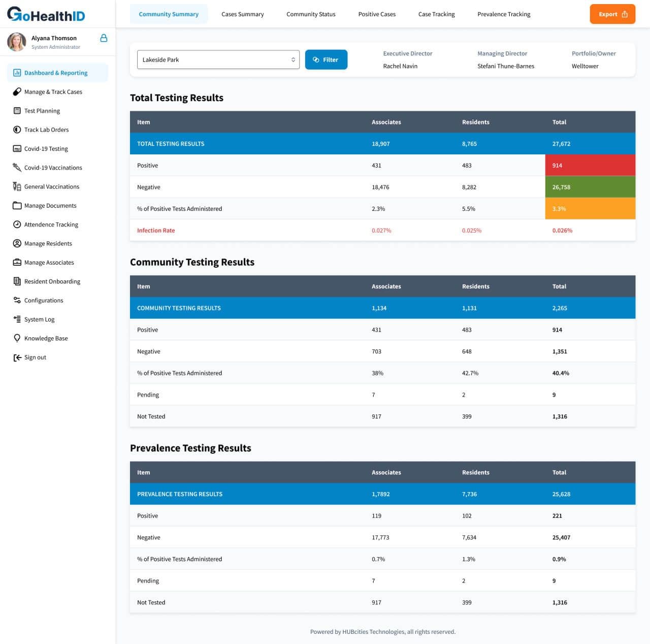Open the Lakeside Park community dropdown
This screenshot has height=644, width=650.
pos(218,59)
